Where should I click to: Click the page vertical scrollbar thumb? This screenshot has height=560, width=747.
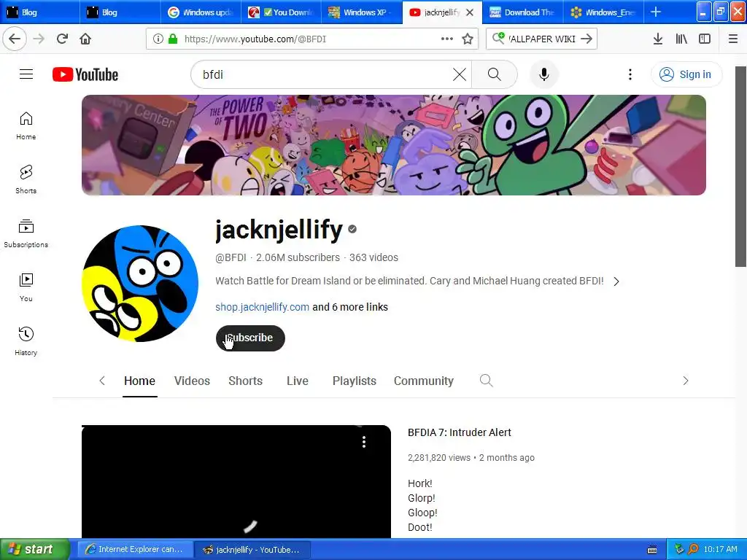pos(741,166)
